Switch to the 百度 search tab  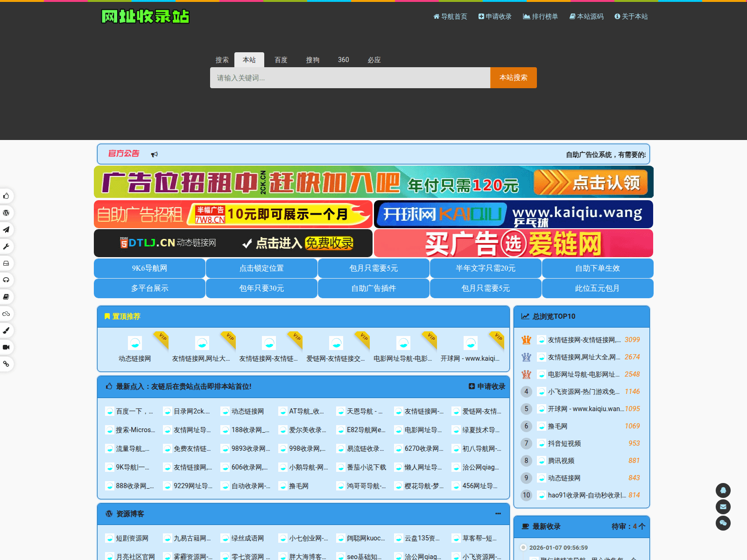coord(281,60)
